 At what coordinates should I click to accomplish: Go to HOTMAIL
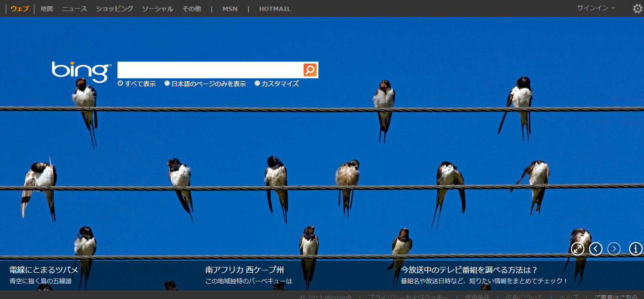(275, 9)
